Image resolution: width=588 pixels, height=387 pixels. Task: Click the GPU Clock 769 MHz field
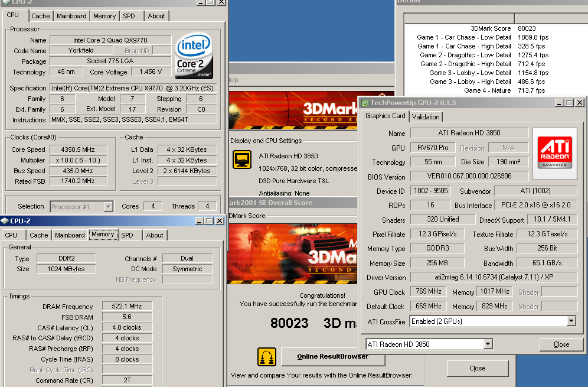pyautogui.click(x=428, y=291)
